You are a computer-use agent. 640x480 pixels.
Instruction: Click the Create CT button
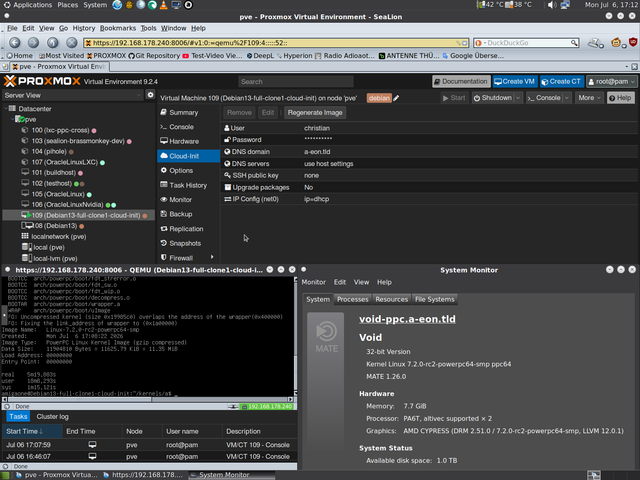pos(561,82)
